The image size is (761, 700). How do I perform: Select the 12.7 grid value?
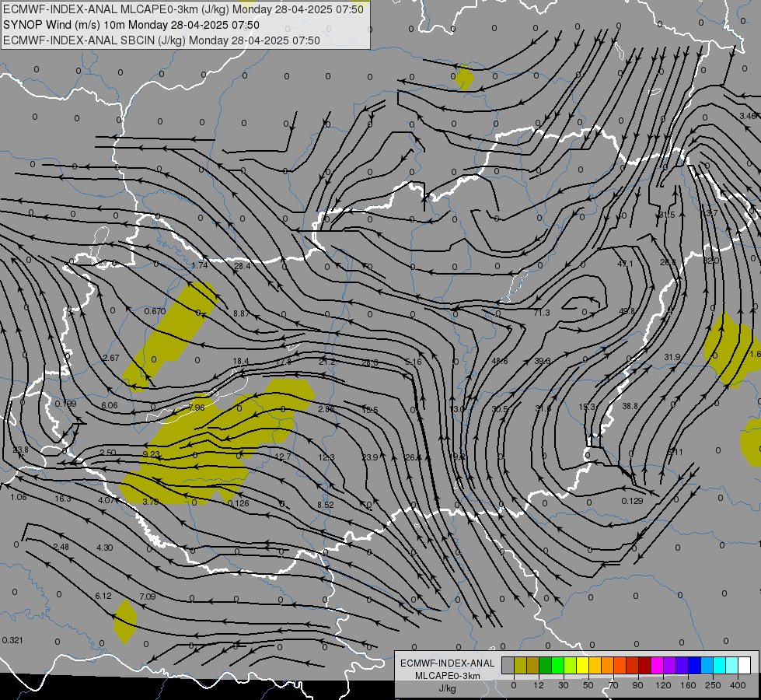tap(282, 456)
